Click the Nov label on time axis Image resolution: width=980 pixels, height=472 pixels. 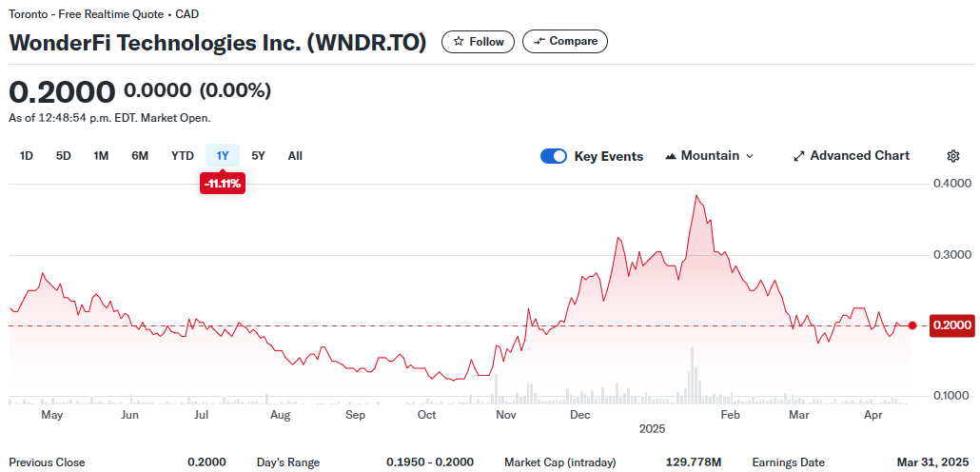[504, 415]
